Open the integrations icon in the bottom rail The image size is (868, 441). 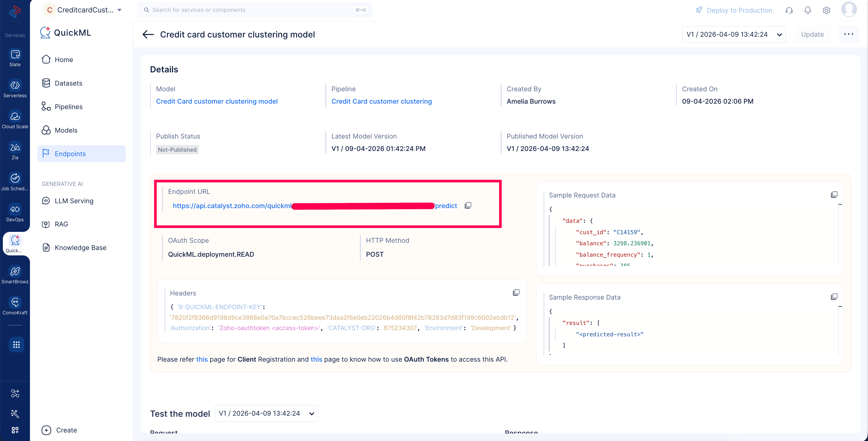pyautogui.click(x=15, y=393)
